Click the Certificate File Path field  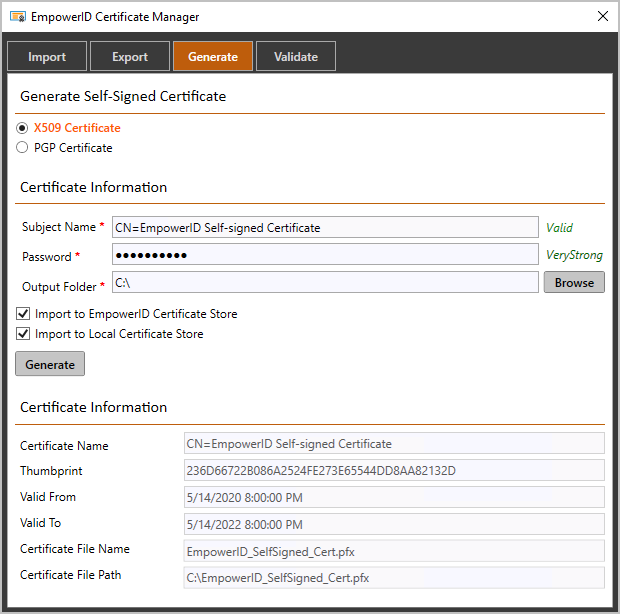394,578
